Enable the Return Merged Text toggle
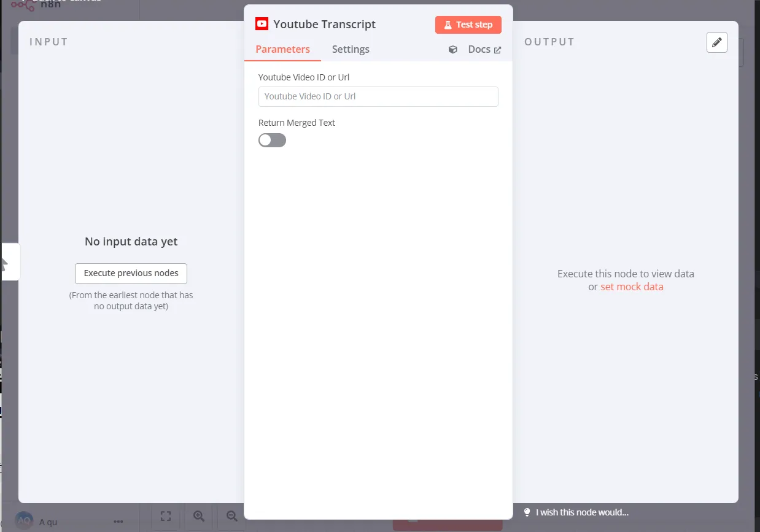 tap(272, 141)
